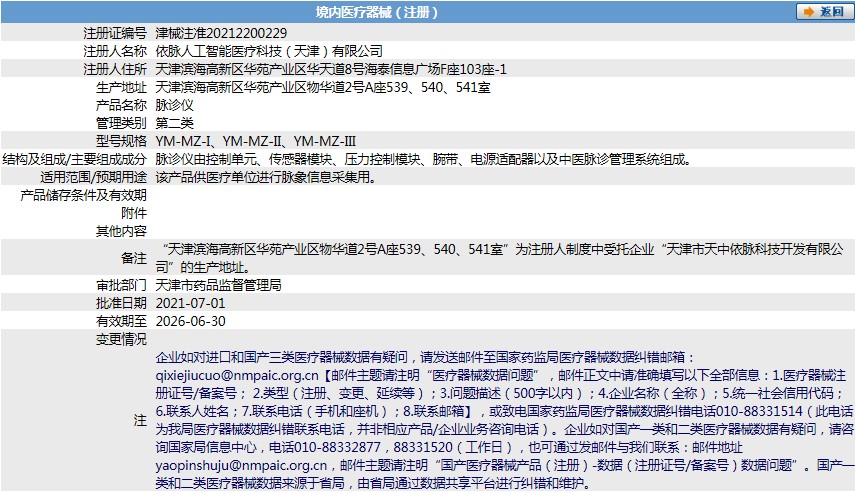Click info center phone 010-88332877
The image size is (855, 493).
point(336,447)
